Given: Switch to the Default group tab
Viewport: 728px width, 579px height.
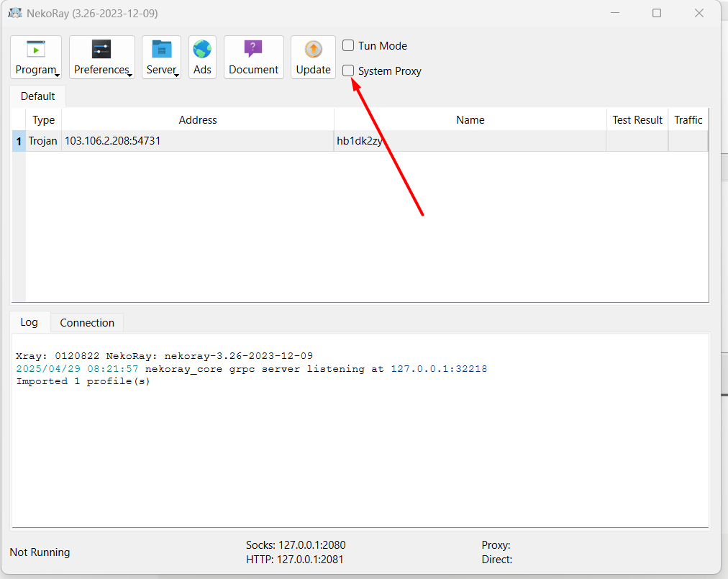Looking at the screenshot, I should (x=37, y=96).
